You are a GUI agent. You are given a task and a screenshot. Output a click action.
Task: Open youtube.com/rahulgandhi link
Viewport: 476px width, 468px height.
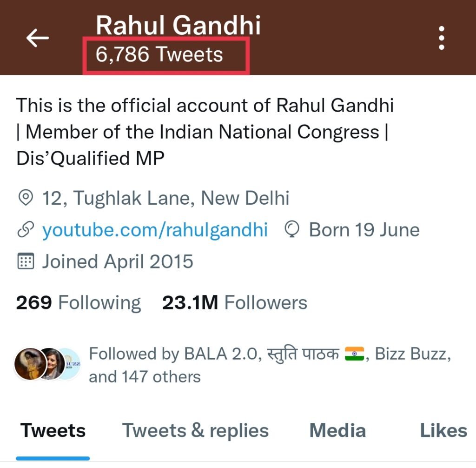pos(155,230)
